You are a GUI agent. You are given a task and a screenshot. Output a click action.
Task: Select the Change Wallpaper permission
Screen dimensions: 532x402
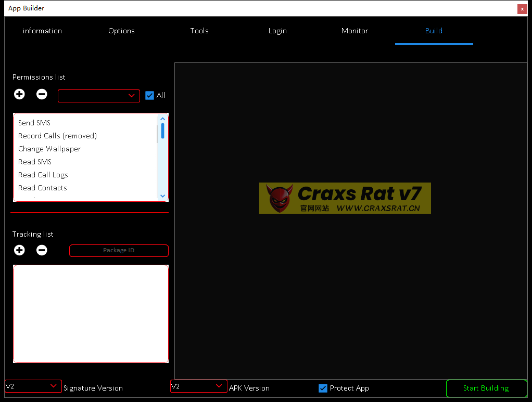49,149
